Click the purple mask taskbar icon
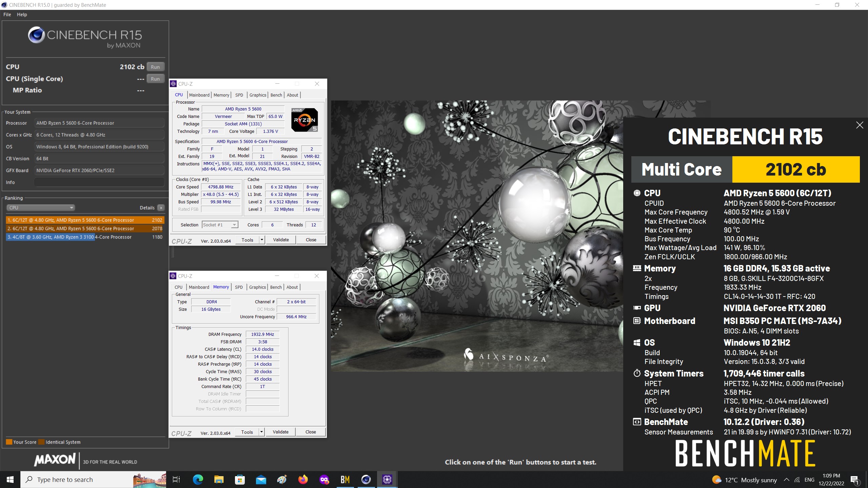The image size is (868, 488). point(324,480)
